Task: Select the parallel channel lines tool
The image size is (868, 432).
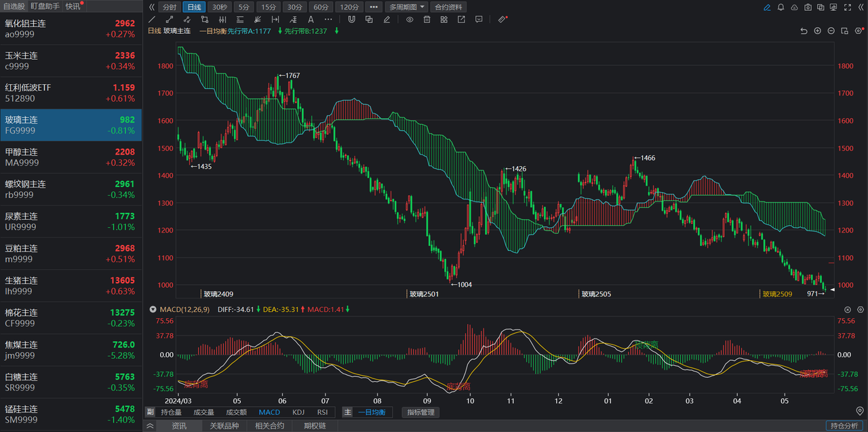Action: pyautogui.click(x=222, y=20)
